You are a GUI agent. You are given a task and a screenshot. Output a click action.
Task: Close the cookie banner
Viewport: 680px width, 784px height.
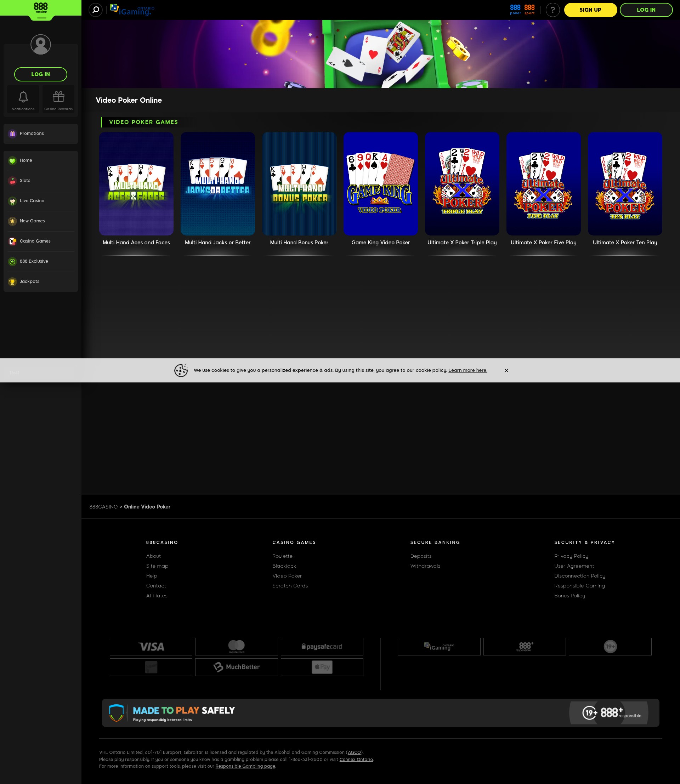[x=506, y=370]
